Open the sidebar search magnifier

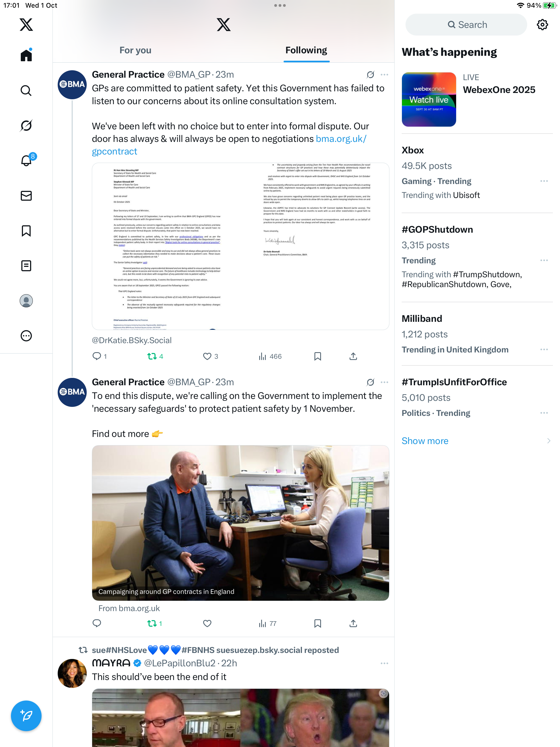26,91
